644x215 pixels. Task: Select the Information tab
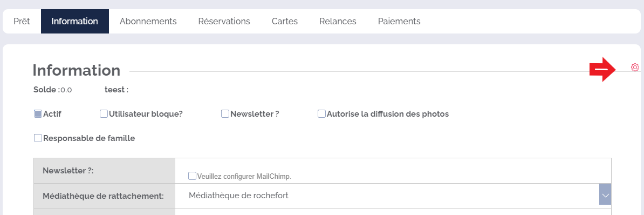pos(75,21)
